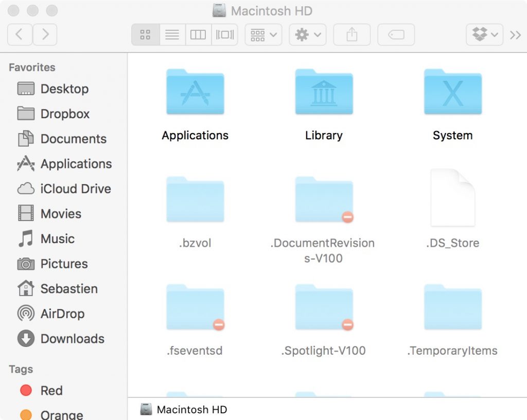Click the Macintosh HD path bar item
This screenshot has height=420, width=527.
[x=184, y=410]
